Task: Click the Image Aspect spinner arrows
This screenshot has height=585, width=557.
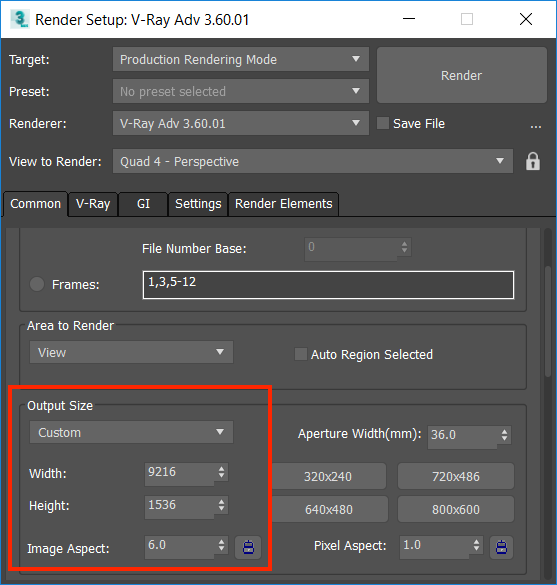Action: click(x=222, y=545)
